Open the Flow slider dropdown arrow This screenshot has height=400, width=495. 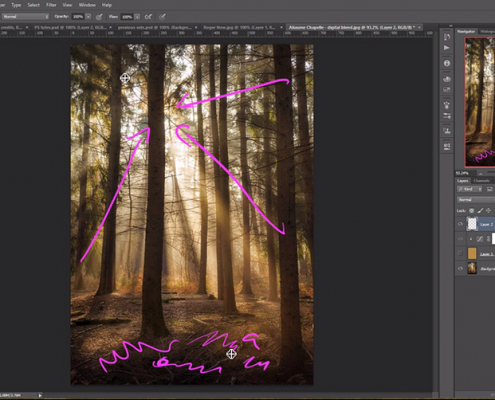pos(137,17)
